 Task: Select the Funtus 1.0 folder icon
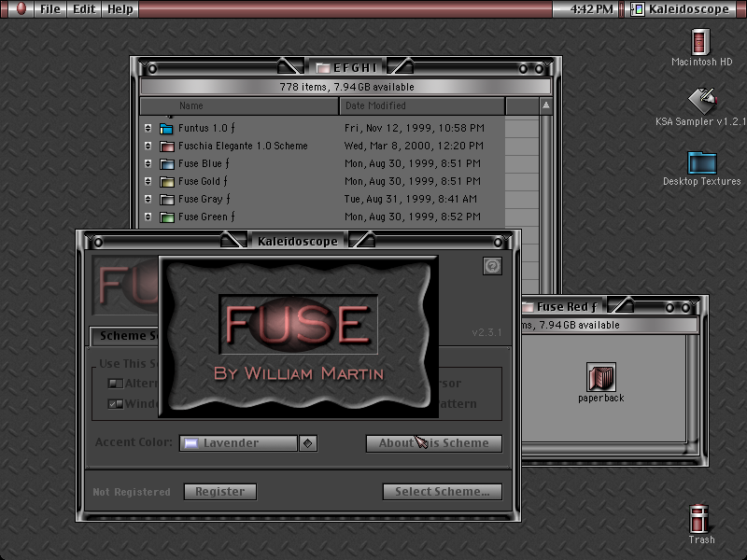[x=166, y=128]
